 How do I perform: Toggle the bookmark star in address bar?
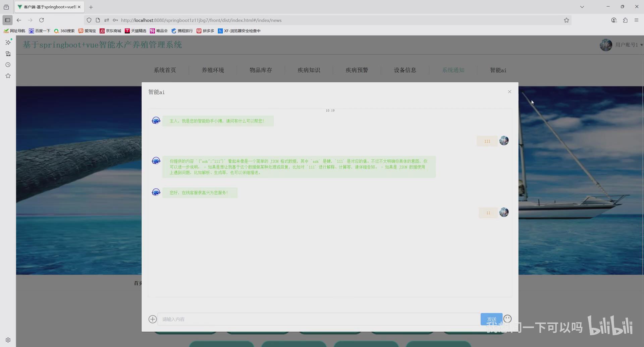coord(567,20)
